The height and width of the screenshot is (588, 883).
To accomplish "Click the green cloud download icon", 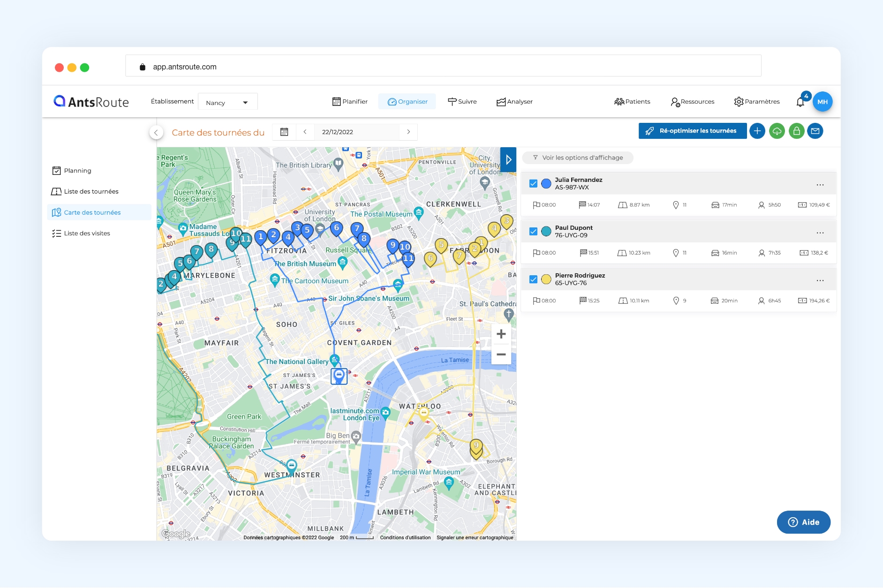I will coord(777,131).
